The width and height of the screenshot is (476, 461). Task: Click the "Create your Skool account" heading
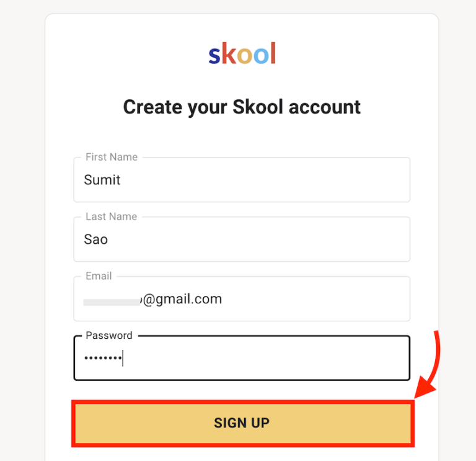coord(242,107)
